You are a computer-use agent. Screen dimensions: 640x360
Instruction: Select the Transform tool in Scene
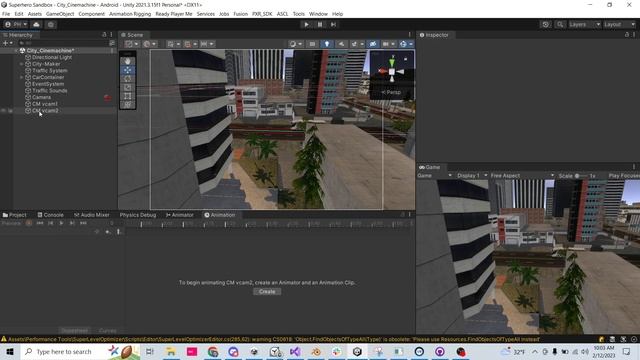tap(128, 105)
